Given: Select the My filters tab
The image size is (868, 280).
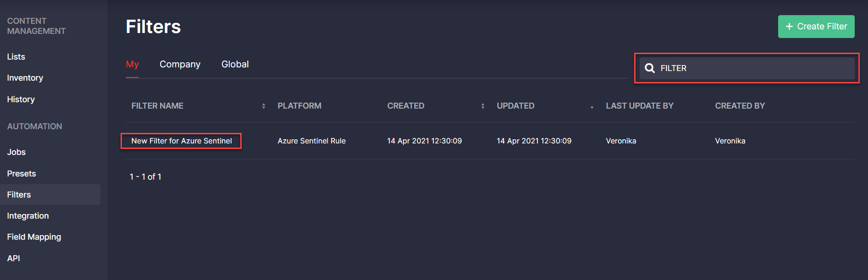Looking at the screenshot, I should tap(132, 64).
